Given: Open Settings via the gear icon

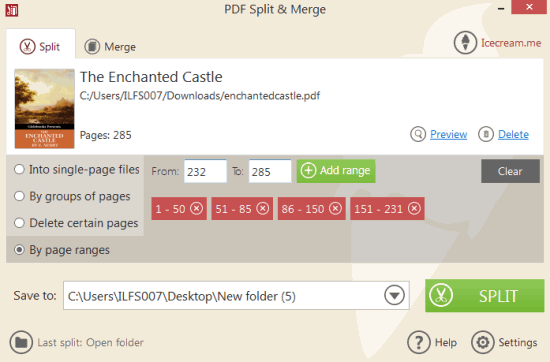Looking at the screenshot, I should click(x=483, y=342).
